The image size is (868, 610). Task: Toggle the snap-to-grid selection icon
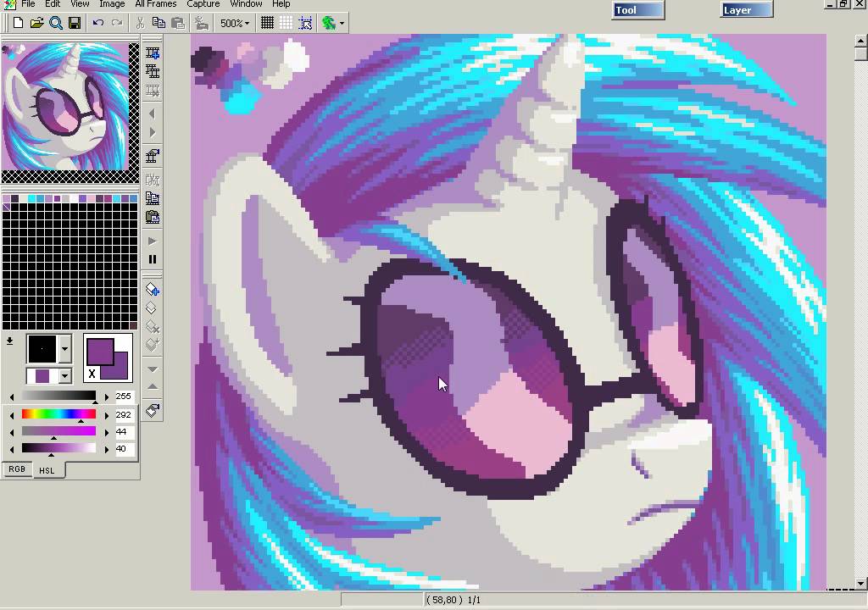(x=305, y=23)
